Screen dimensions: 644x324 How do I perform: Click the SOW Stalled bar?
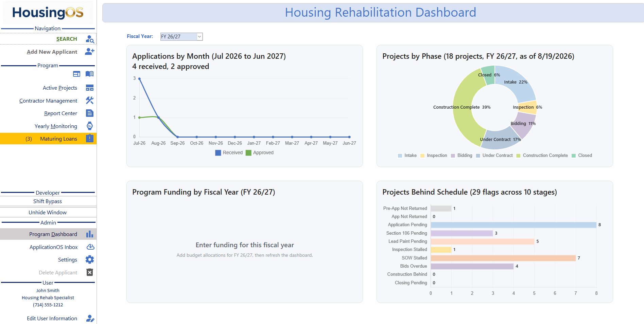pos(503,258)
